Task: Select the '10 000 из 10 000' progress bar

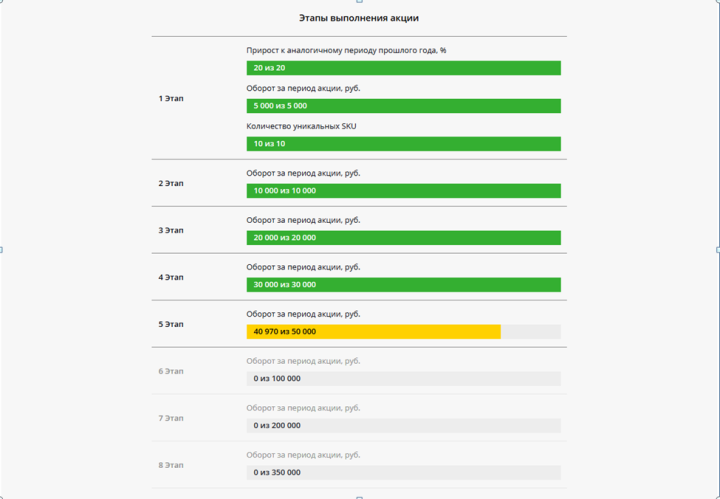Action: point(403,191)
